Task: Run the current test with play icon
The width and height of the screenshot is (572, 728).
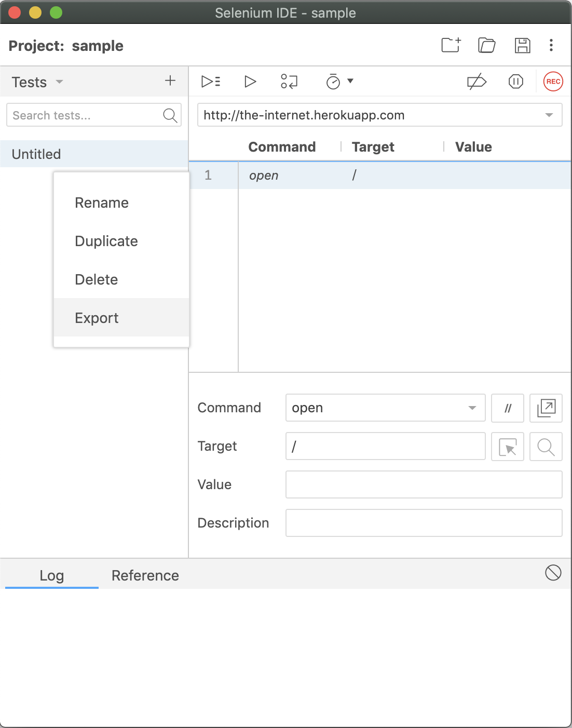Action: pos(250,82)
